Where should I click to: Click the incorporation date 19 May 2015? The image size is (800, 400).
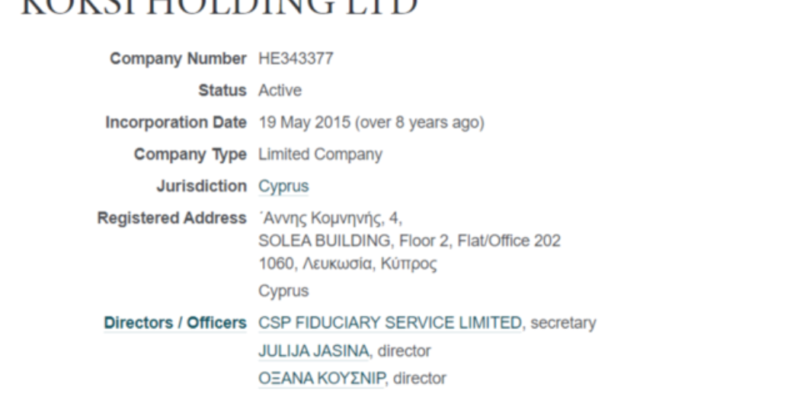coord(305,123)
